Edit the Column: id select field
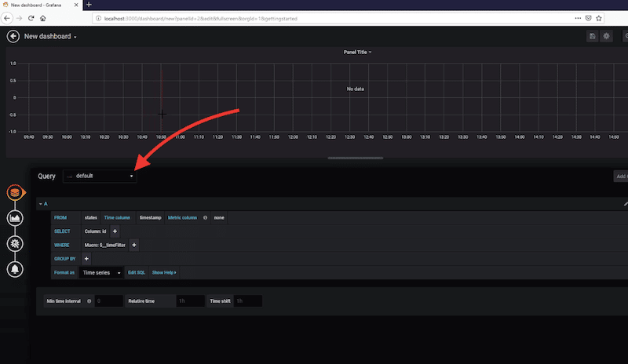The image size is (628, 364). tap(95, 231)
